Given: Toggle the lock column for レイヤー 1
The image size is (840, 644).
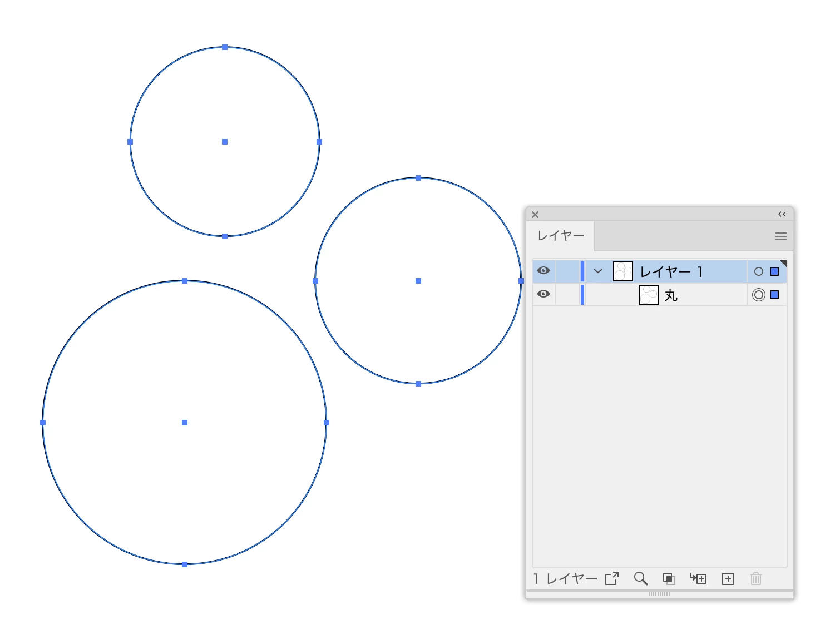Looking at the screenshot, I should [567, 271].
